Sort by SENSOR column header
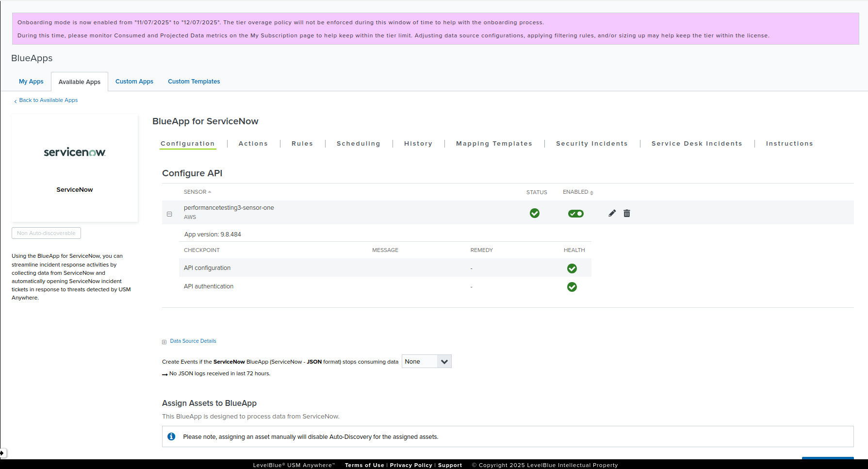This screenshot has width=868, height=469. tap(197, 192)
